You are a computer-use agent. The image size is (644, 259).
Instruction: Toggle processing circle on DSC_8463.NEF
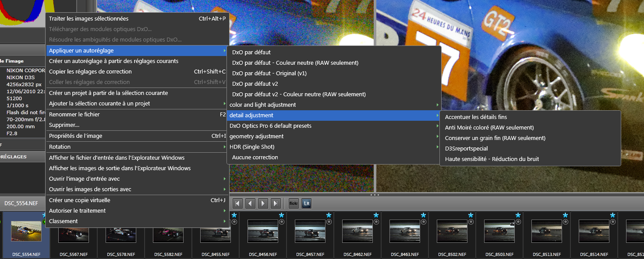424,222
